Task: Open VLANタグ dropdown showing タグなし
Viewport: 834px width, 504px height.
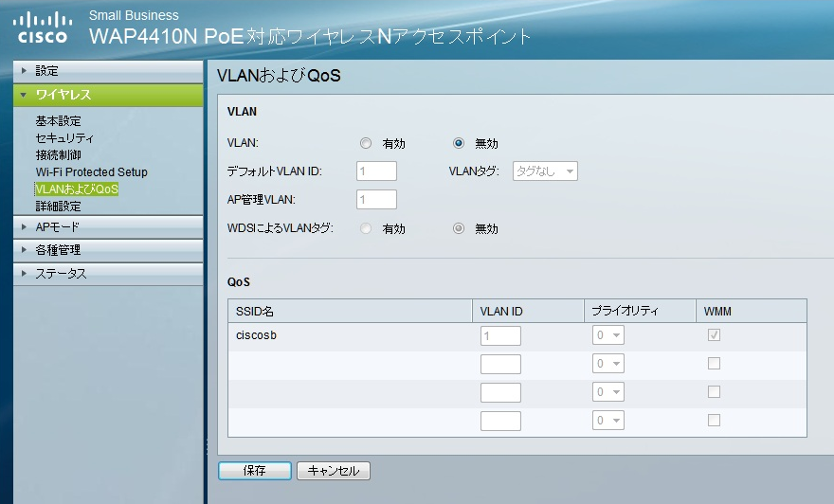Action: tap(545, 171)
